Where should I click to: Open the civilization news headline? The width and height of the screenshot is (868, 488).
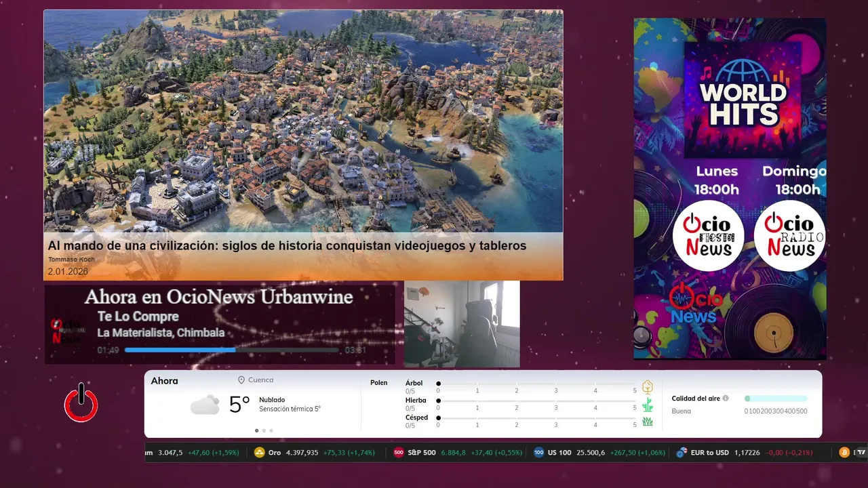(287, 246)
